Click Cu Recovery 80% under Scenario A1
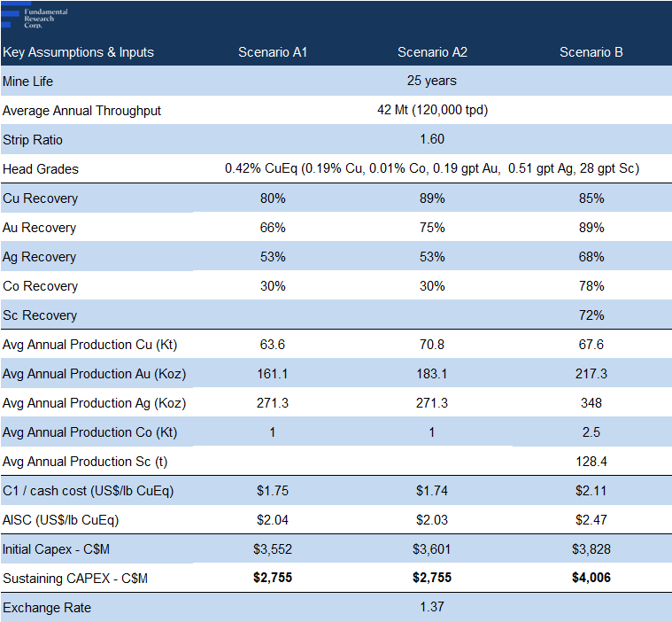 (273, 198)
